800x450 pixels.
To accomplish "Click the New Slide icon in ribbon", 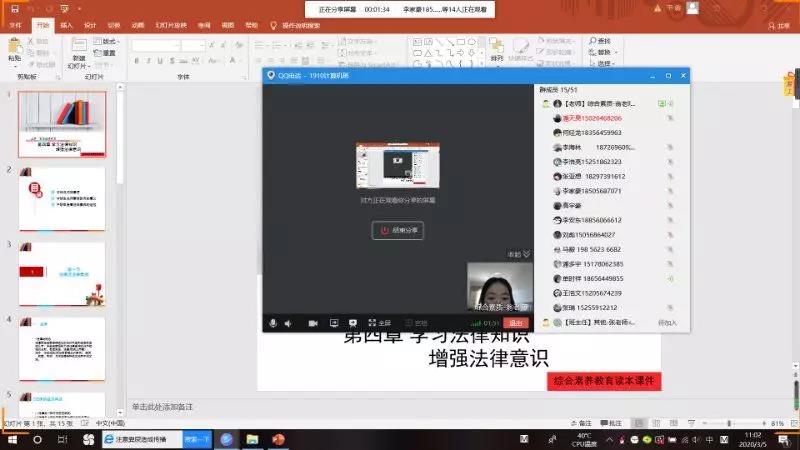I will tap(78, 50).
